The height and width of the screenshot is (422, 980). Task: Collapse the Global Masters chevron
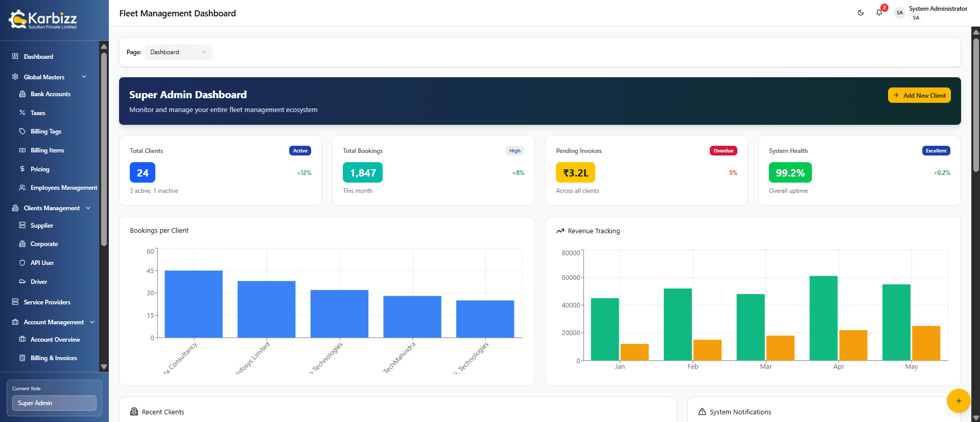pos(84,77)
